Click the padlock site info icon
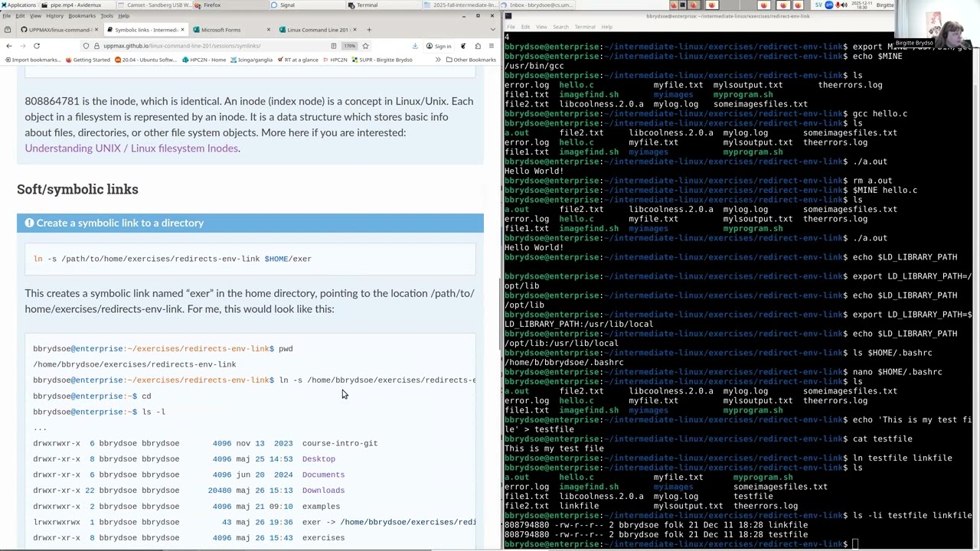The width and height of the screenshot is (980, 551). click(x=95, y=46)
